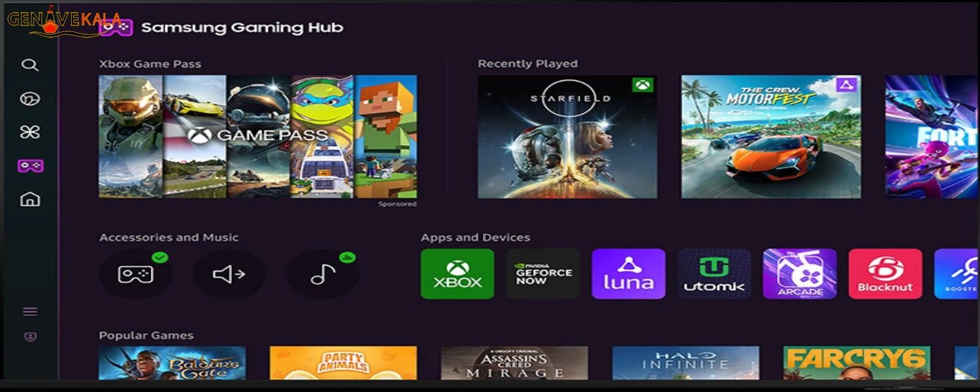Go to the Home icon in sidebar
Viewport: 980px width, 392px height.
tap(30, 199)
